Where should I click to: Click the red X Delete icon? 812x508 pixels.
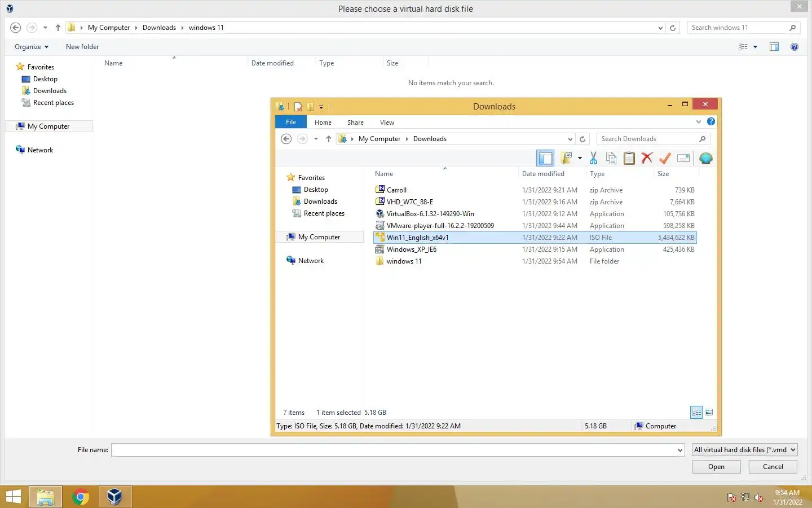click(647, 159)
